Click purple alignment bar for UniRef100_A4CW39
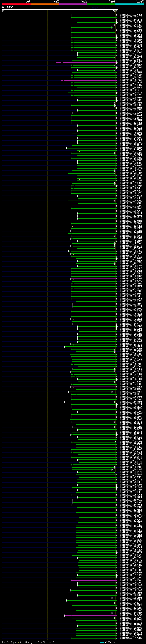The width and height of the screenshot is (146, 644). click(x=91, y=615)
